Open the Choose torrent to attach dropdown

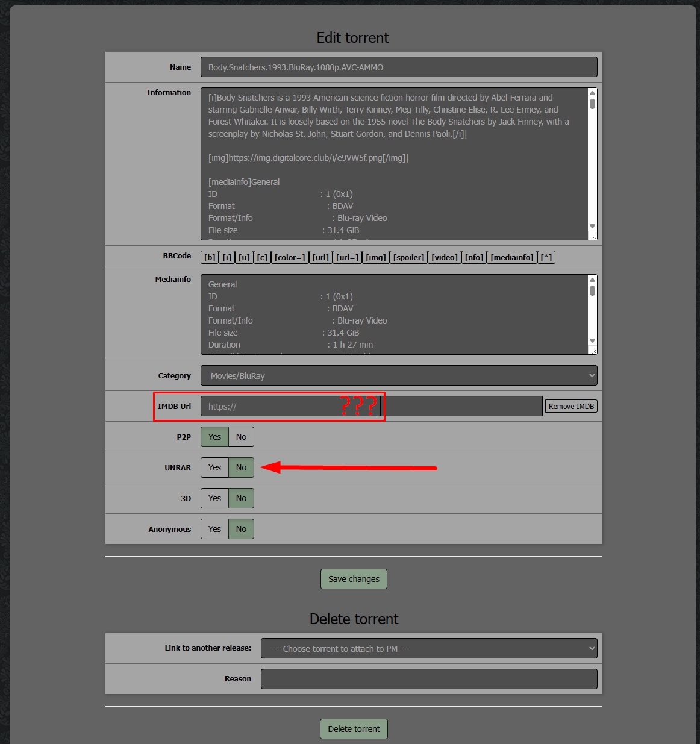(x=428, y=648)
